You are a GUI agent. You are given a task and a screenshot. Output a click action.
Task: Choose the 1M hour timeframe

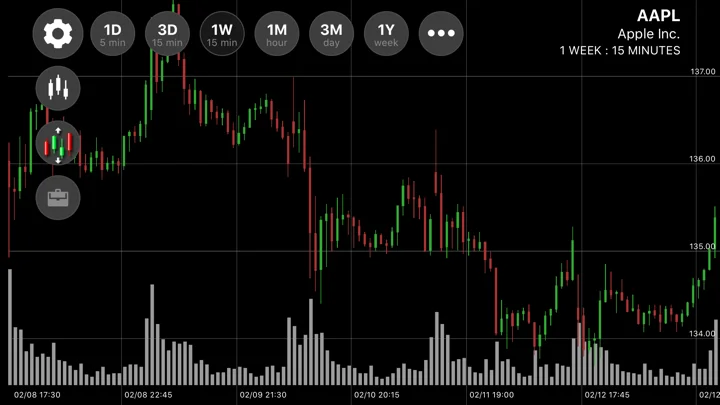pos(276,34)
